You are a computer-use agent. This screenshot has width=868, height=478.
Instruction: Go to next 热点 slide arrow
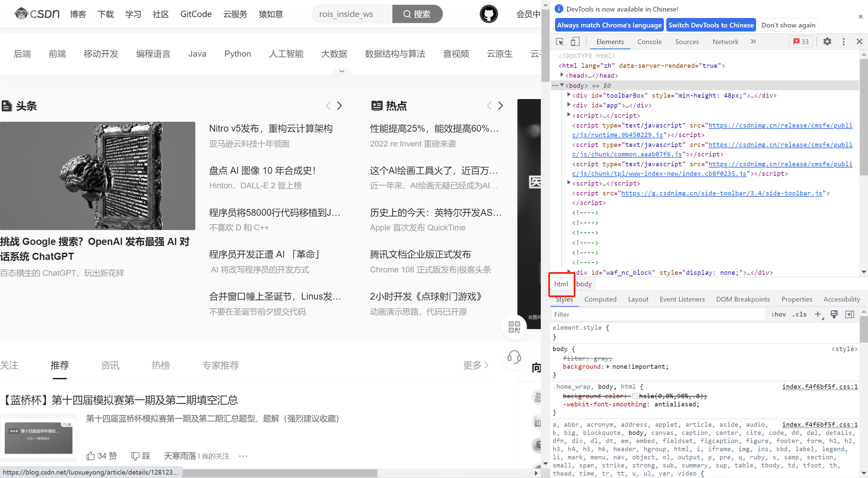pyautogui.click(x=500, y=106)
